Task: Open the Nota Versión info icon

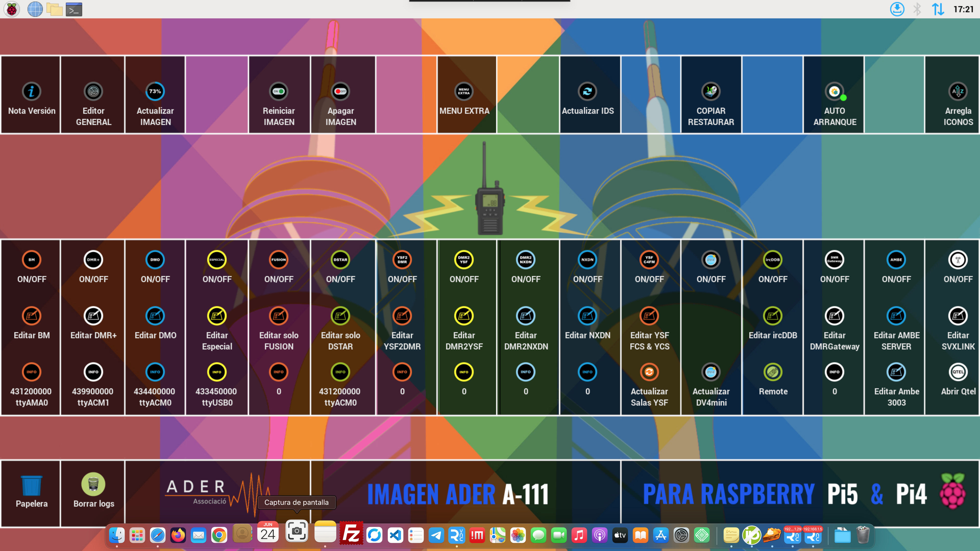Action: [32, 91]
